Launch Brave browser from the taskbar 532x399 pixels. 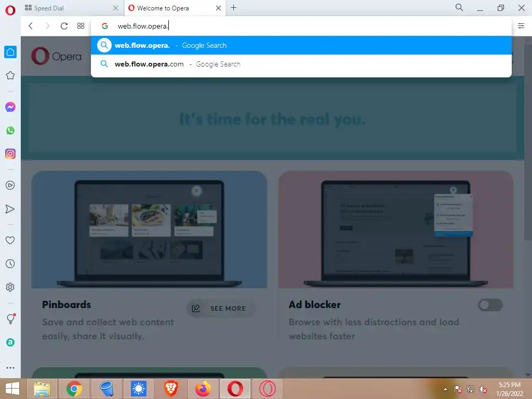(x=171, y=389)
